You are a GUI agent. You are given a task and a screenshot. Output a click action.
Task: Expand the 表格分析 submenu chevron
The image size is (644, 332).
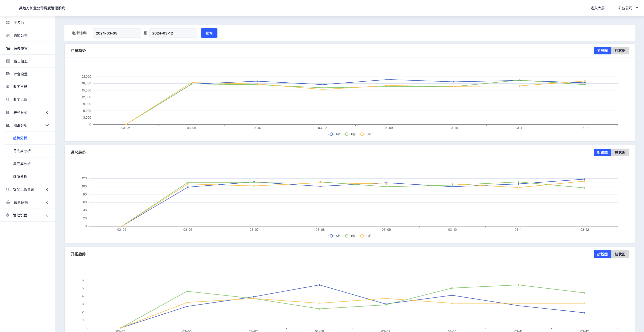point(47,113)
